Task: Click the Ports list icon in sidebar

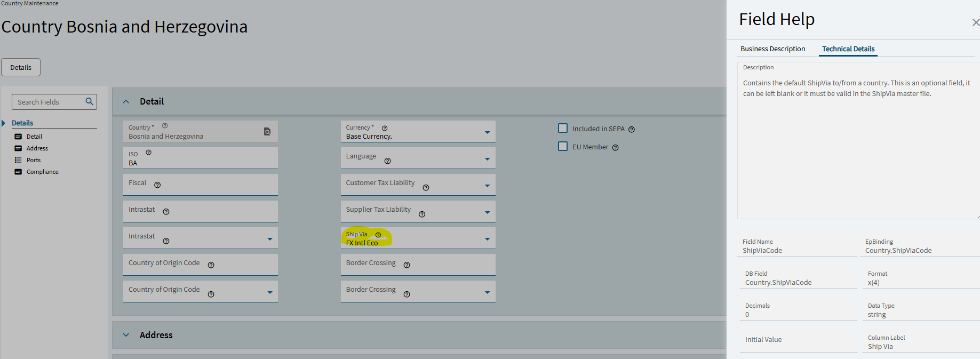Action: point(18,160)
